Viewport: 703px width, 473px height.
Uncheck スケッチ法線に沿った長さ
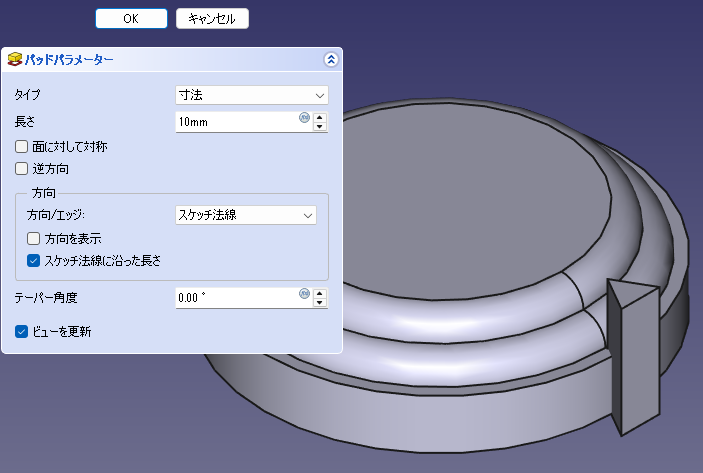[34, 260]
